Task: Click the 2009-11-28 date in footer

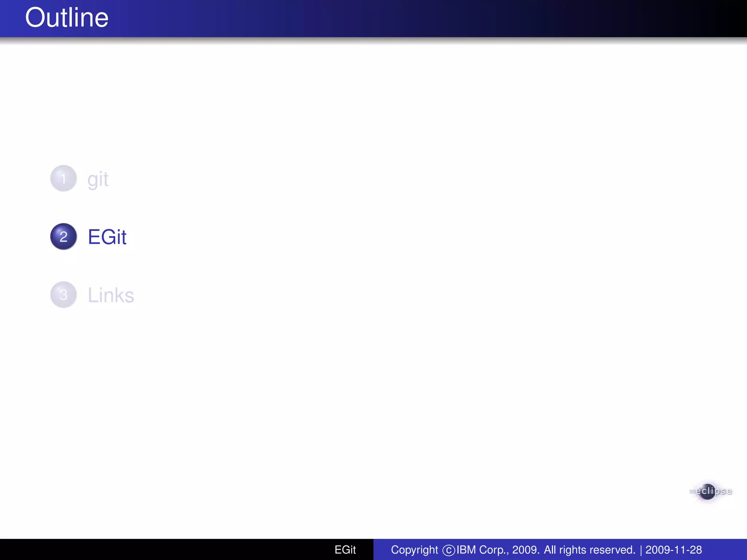Action: (673, 550)
